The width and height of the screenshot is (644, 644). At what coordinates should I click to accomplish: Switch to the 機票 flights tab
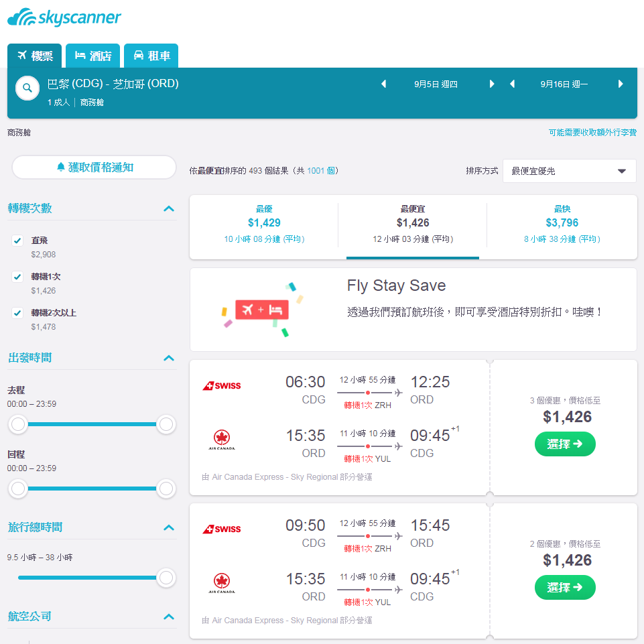click(35, 56)
